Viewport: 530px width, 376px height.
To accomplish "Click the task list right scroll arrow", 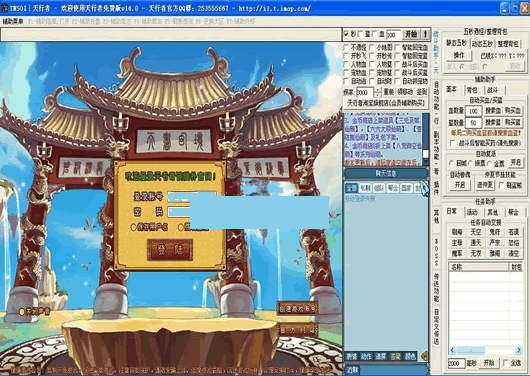I will tap(519, 350).
